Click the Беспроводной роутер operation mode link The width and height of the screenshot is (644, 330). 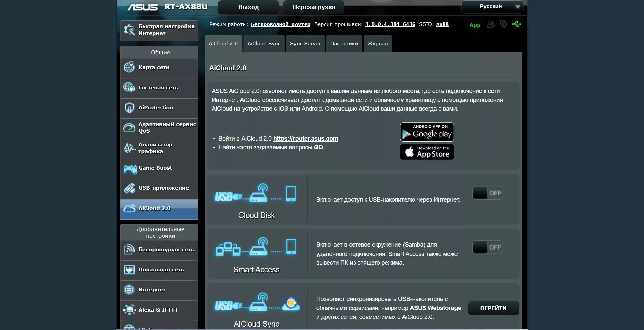point(280,24)
